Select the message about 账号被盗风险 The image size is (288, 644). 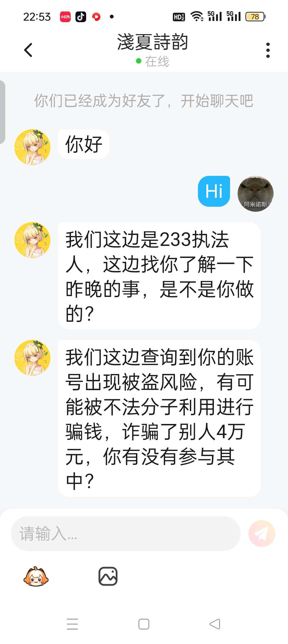tap(159, 418)
